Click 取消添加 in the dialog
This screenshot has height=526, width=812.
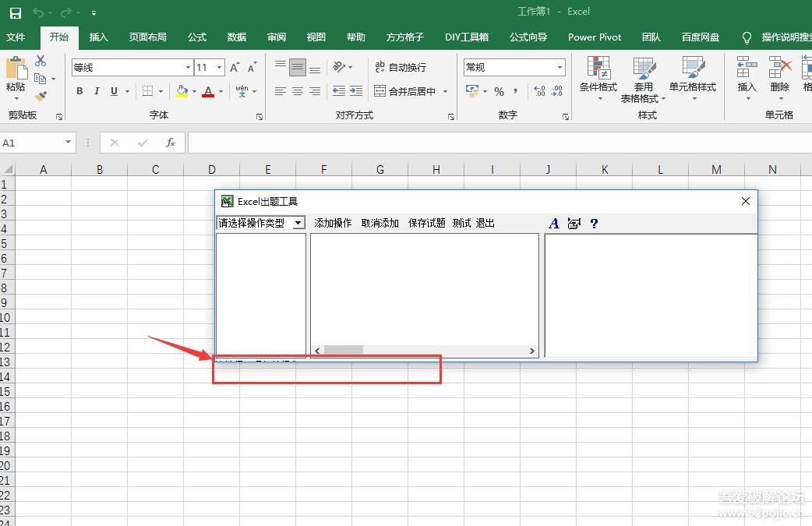380,223
